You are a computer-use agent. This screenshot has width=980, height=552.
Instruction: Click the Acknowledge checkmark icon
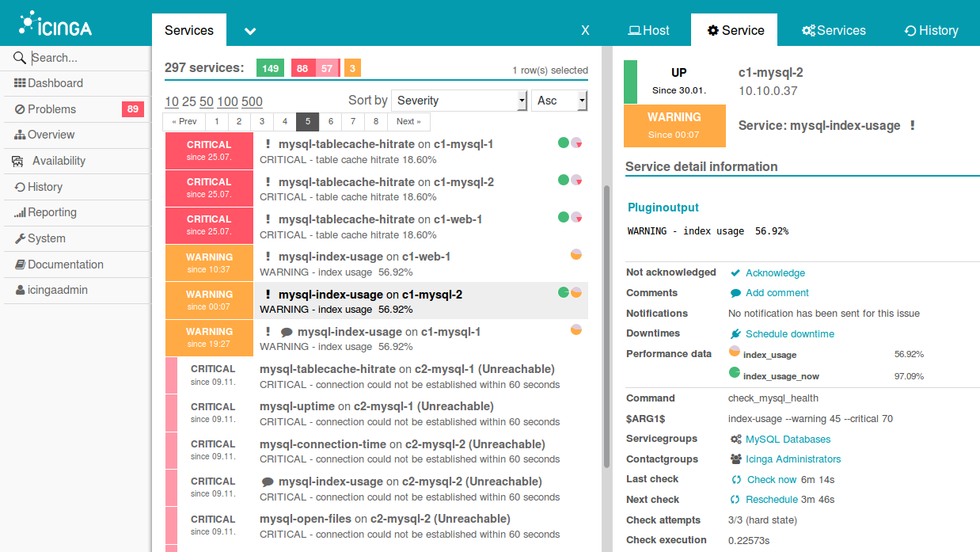735,273
